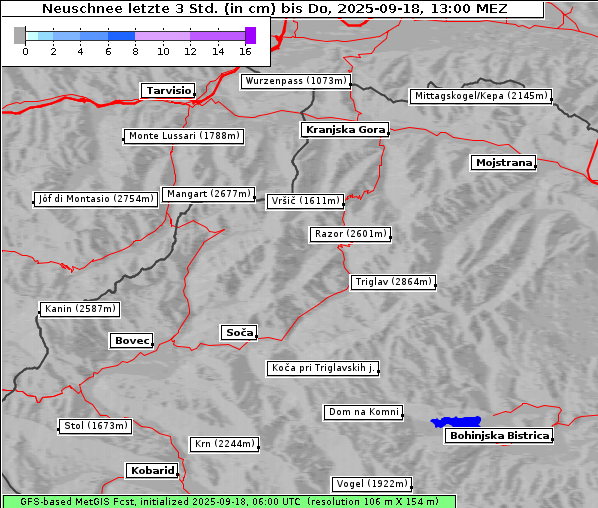Screen dimensions: 598x508
Task: Click the Vogel (1922m) label
Action: tap(372, 484)
